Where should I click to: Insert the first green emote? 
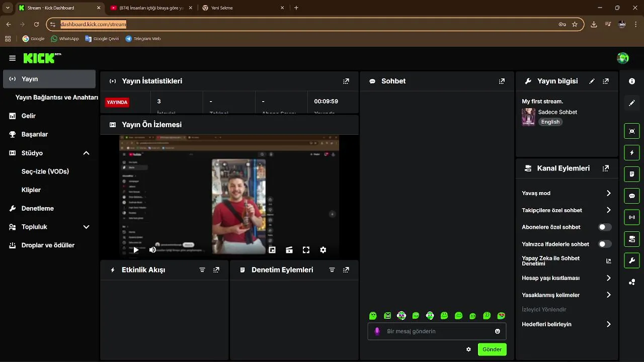coord(373,316)
